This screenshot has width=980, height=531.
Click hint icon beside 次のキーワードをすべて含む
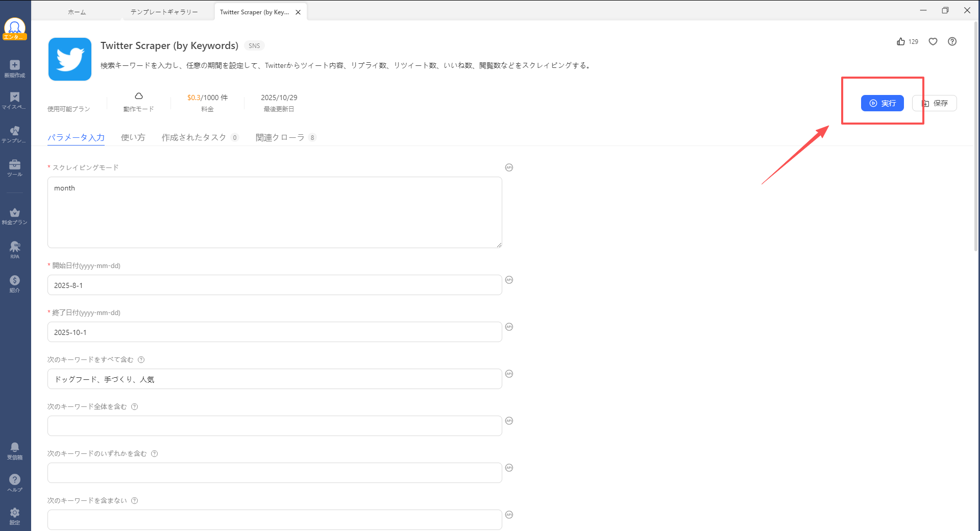pyautogui.click(x=141, y=360)
